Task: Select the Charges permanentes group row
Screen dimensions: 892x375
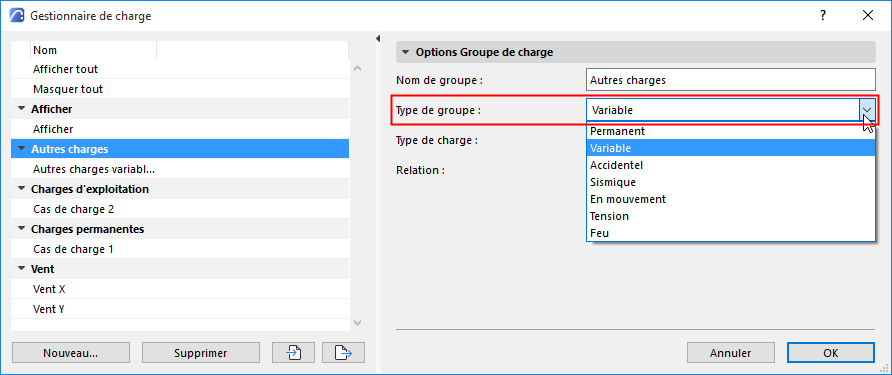Action: (180, 229)
